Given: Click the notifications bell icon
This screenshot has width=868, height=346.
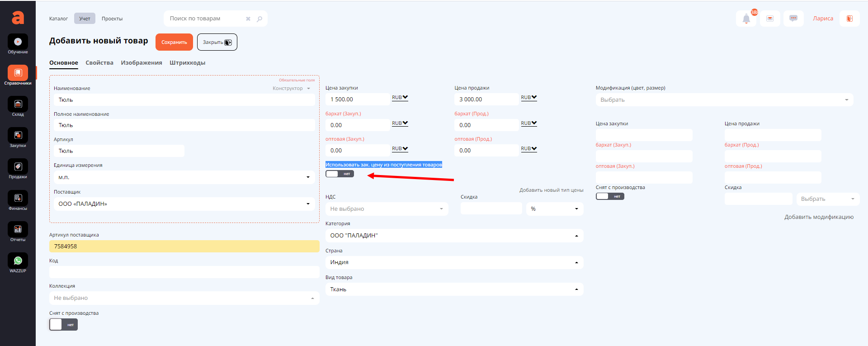Looking at the screenshot, I should (746, 19).
